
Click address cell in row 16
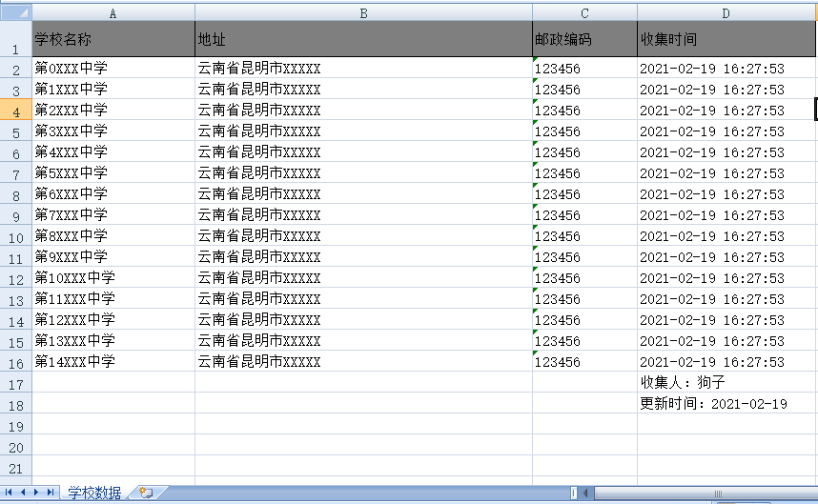click(x=363, y=361)
